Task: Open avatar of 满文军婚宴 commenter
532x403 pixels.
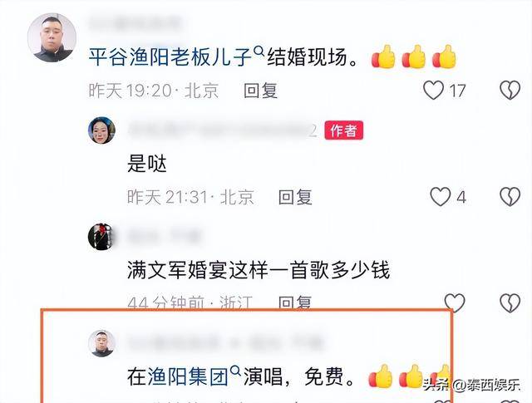Action: (x=101, y=237)
